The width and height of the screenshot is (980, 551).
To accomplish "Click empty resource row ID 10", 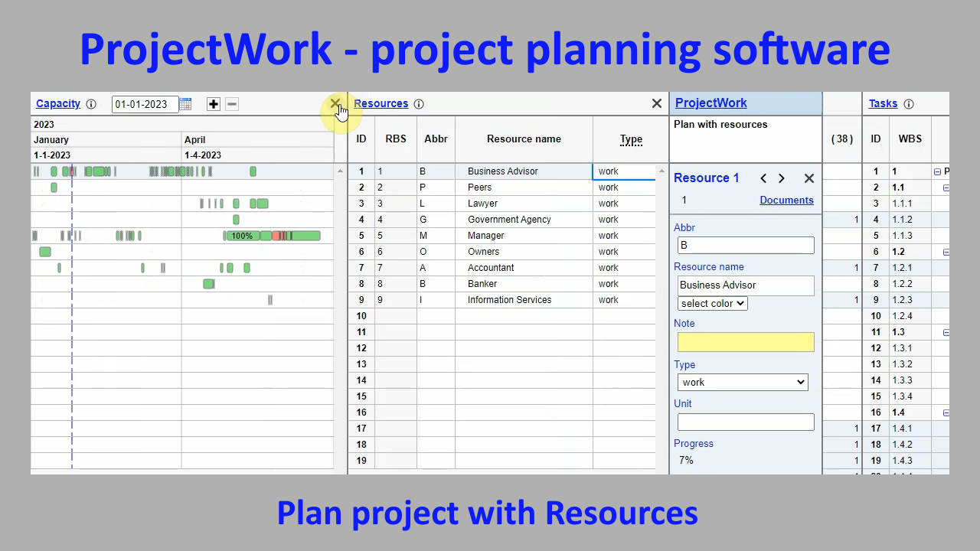I will click(x=501, y=316).
